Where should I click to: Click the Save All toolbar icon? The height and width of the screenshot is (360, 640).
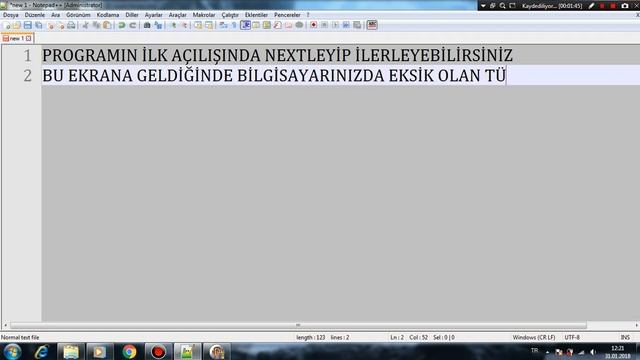click(x=39, y=25)
